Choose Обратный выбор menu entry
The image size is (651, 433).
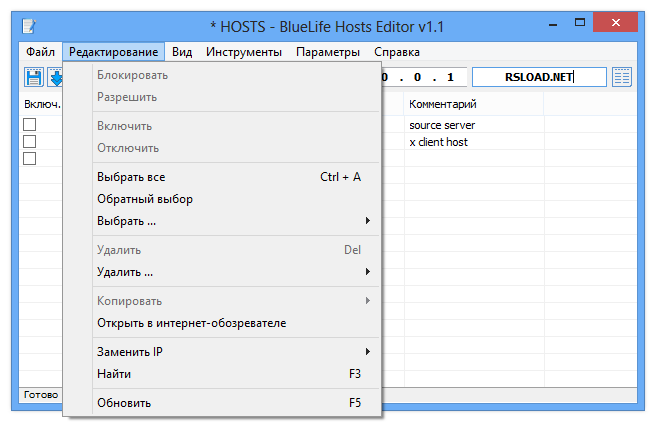(x=236, y=199)
